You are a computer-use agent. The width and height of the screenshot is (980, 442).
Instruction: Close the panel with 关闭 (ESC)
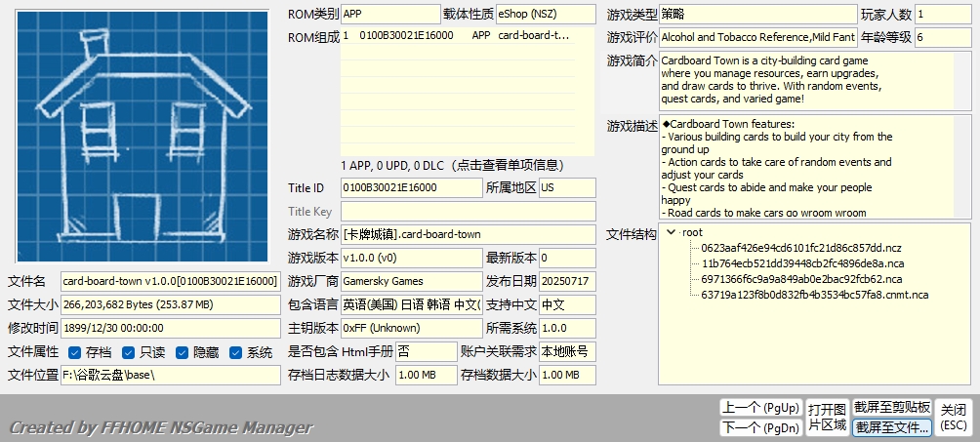(954, 417)
